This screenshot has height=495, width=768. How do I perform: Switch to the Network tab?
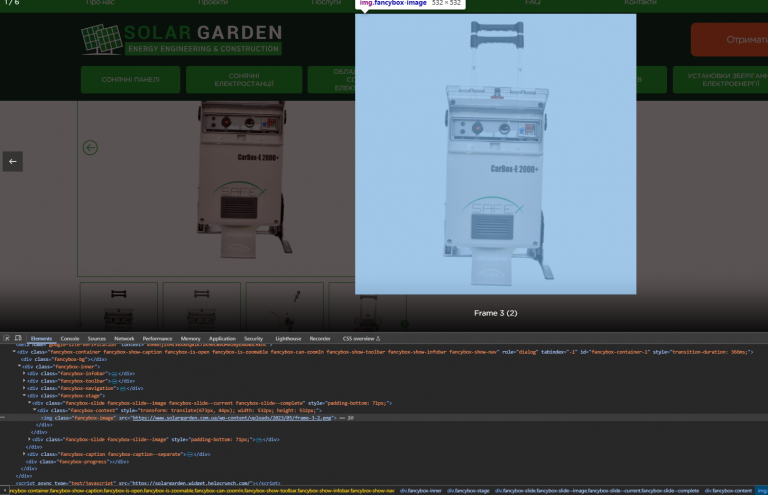click(124, 338)
